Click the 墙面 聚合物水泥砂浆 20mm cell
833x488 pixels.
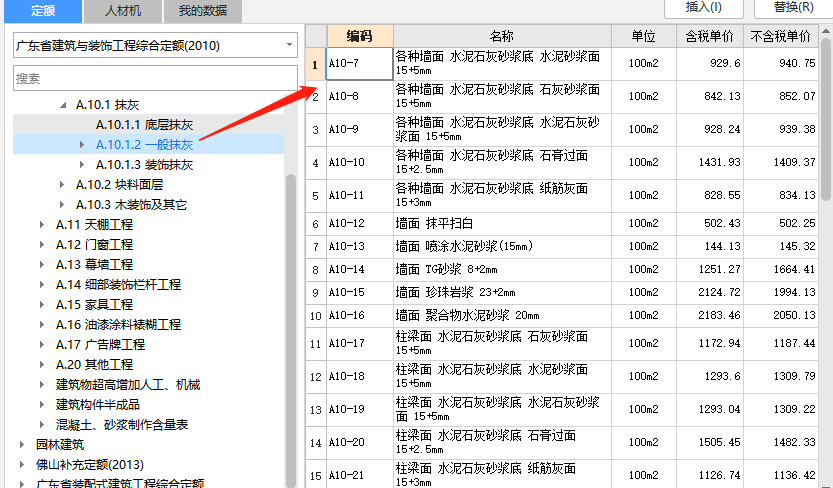click(502, 315)
